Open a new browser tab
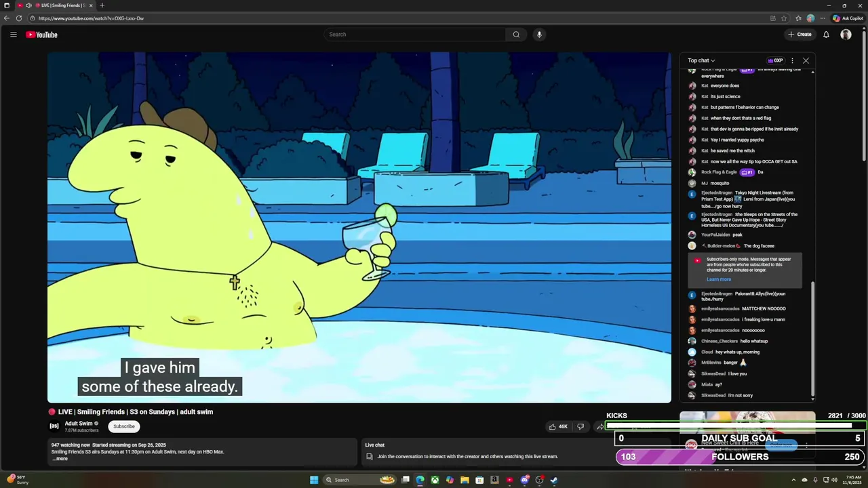 102,5
